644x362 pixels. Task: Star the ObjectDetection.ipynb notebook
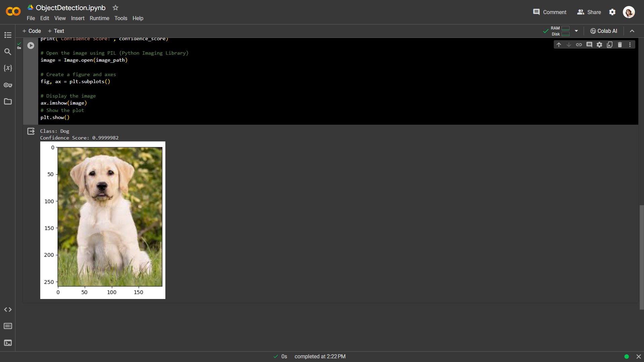[115, 7]
